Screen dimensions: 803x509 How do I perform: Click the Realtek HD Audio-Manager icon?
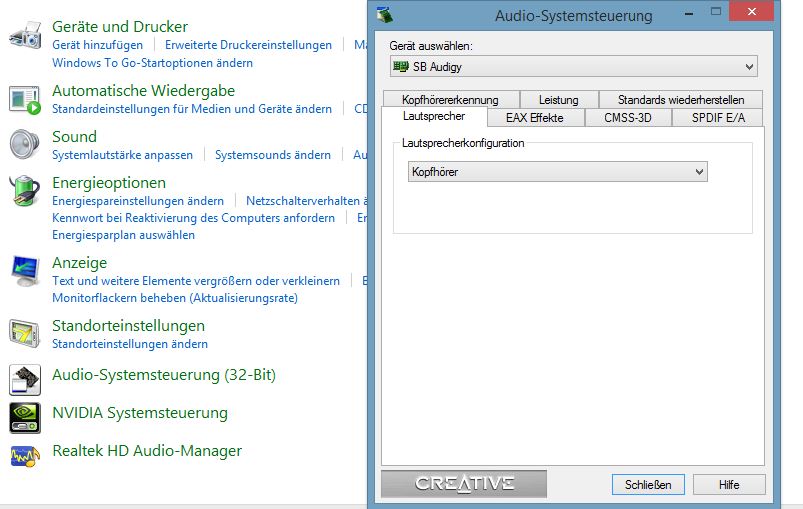(25, 455)
